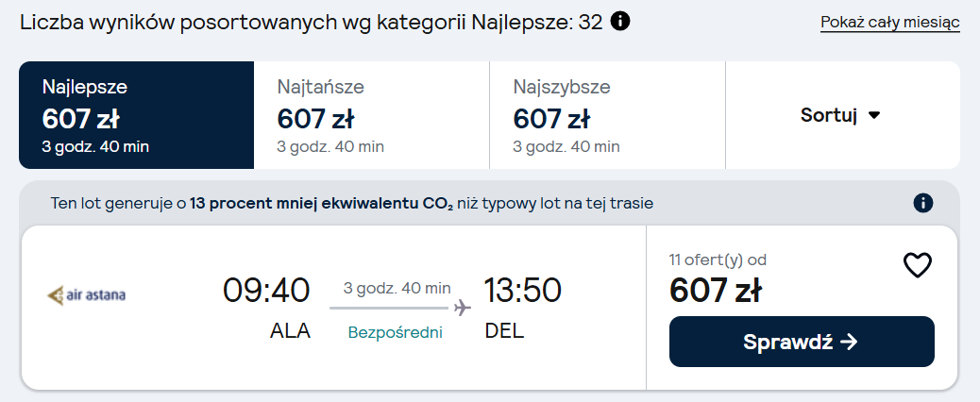Click the Sprawdź button
The image size is (980, 402).
tap(802, 342)
